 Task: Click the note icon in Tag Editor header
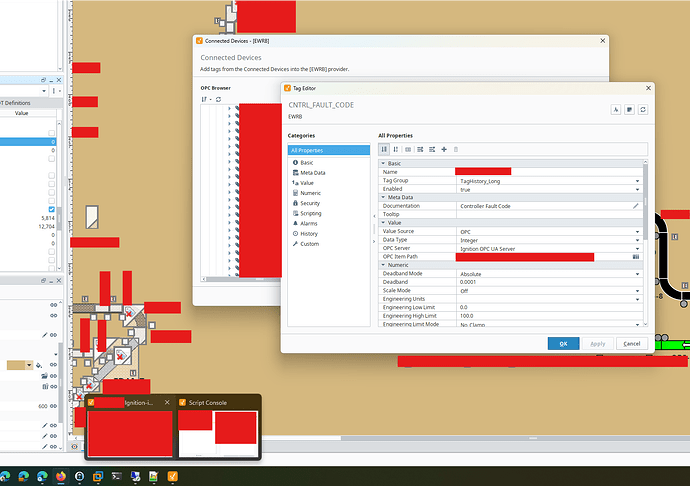pos(630,110)
